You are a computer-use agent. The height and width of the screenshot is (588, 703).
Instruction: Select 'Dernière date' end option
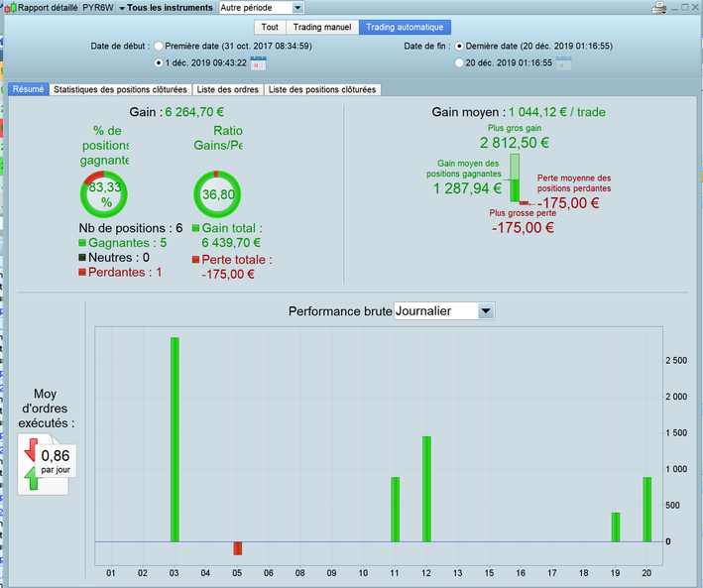[459, 46]
